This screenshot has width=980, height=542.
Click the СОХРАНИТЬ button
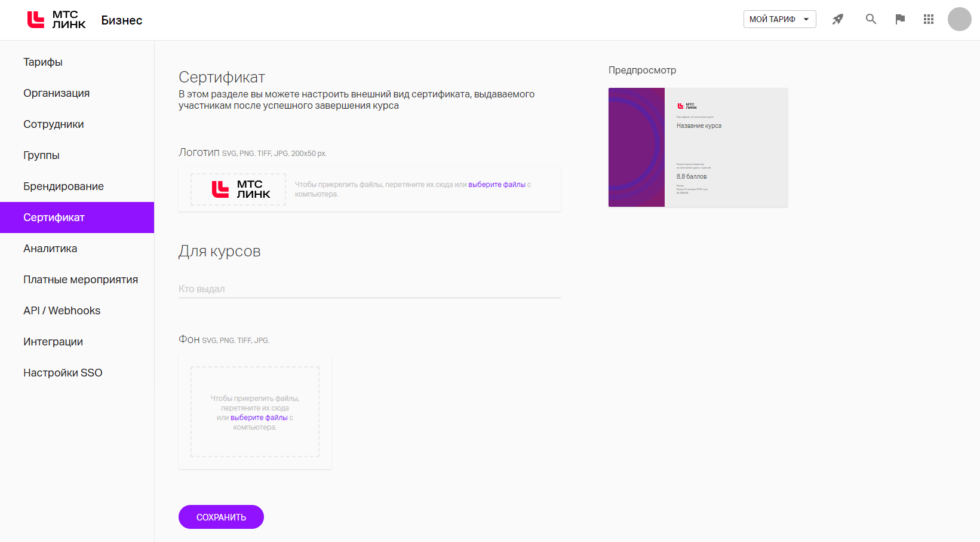pyautogui.click(x=221, y=517)
